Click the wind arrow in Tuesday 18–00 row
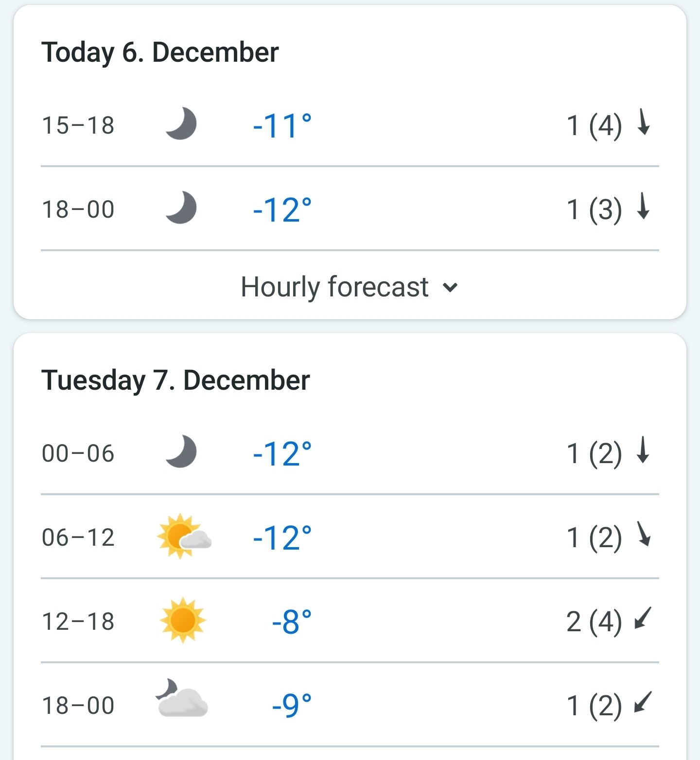The image size is (700, 760). (x=643, y=702)
